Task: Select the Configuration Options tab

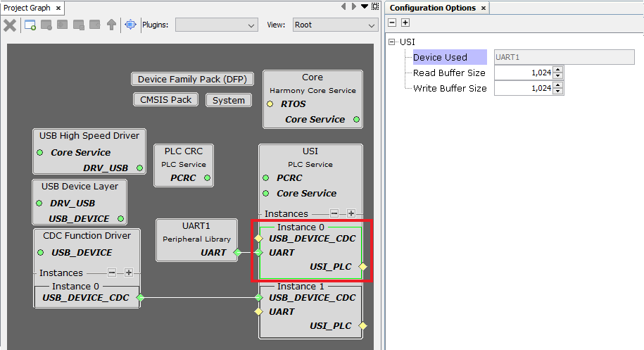Action: [x=432, y=8]
